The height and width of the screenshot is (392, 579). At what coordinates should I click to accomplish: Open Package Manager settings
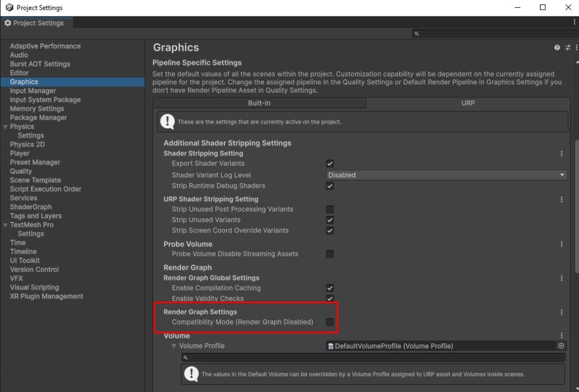[38, 118]
